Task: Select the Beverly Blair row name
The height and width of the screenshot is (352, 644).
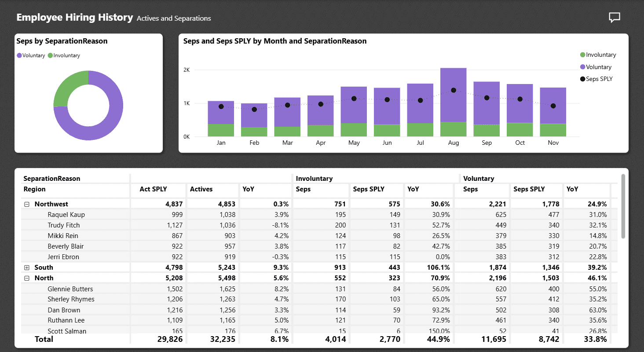Action: (66, 246)
